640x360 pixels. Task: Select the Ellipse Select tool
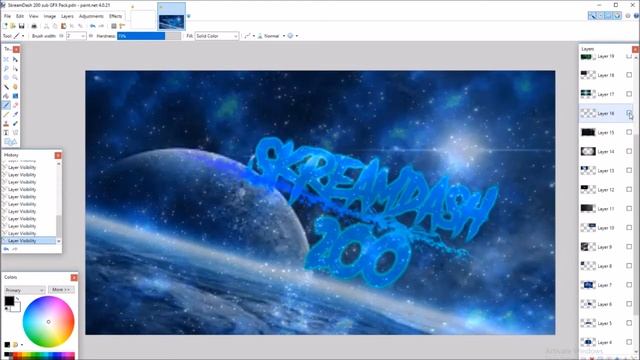pos(6,78)
